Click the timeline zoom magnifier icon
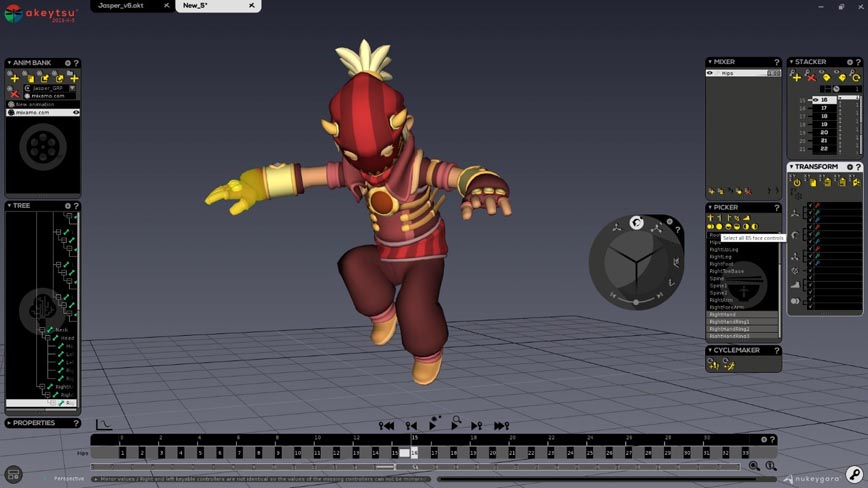Image resolution: width=868 pixels, height=488 pixels. tap(754, 466)
